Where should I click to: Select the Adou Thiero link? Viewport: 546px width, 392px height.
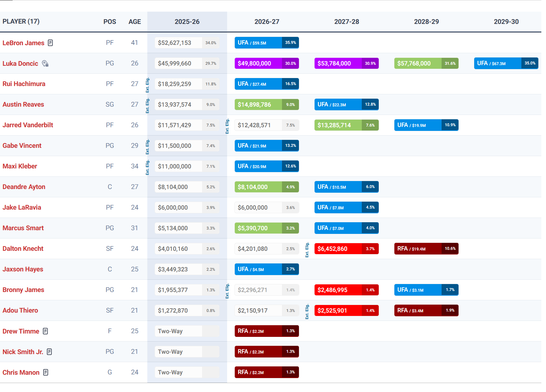pyautogui.click(x=20, y=311)
